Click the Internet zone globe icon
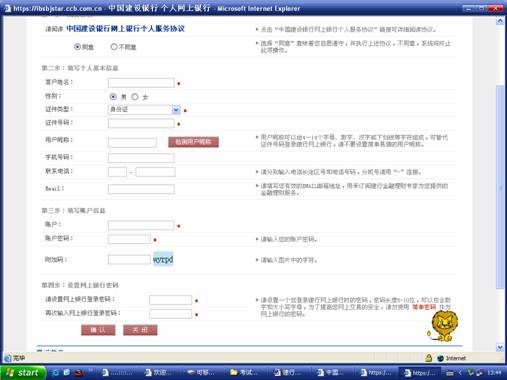This screenshot has height=380, width=507. (x=440, y=358)
